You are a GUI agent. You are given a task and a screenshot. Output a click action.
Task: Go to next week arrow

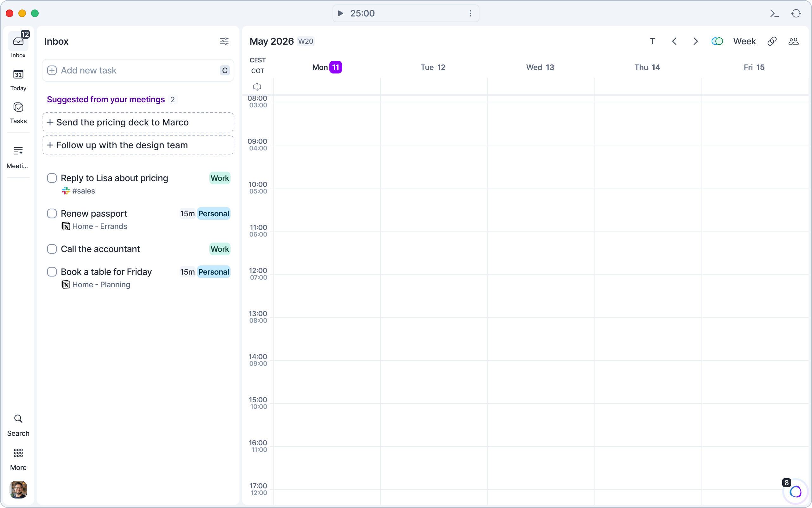pos(695,41)
